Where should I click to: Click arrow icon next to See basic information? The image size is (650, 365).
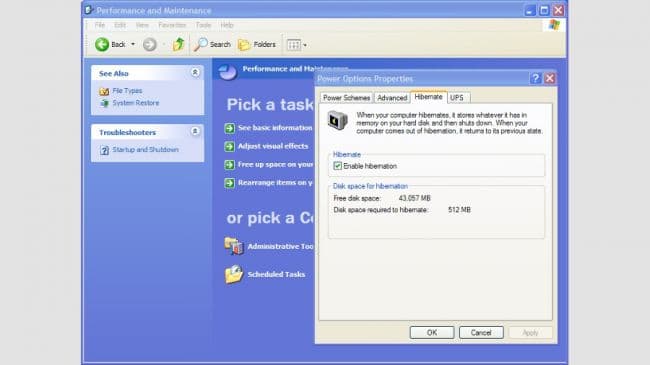point(230,128)
